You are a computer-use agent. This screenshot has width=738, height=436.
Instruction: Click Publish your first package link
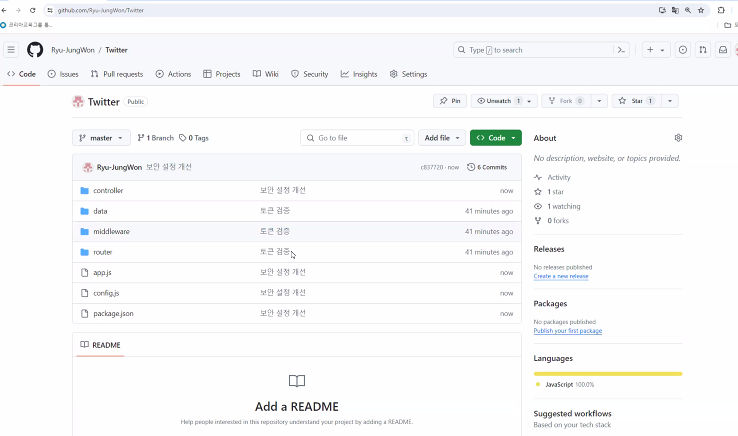568,331
